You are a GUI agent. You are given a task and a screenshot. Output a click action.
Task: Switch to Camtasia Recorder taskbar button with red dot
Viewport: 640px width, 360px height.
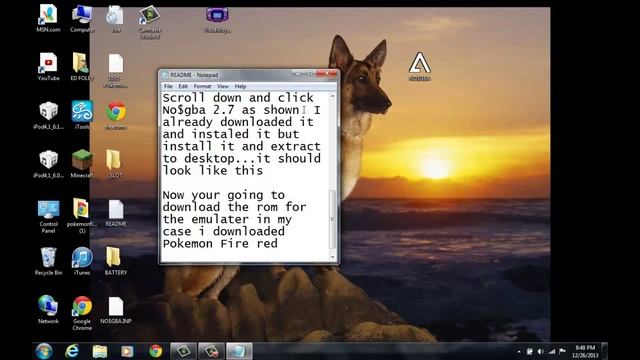coord(211,351)
